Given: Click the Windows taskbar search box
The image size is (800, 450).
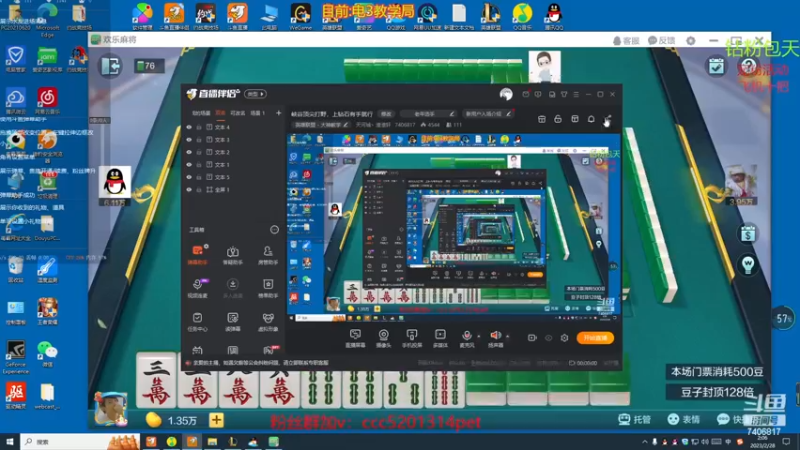Looking at the screenshot, I should (x=79, y=442).
